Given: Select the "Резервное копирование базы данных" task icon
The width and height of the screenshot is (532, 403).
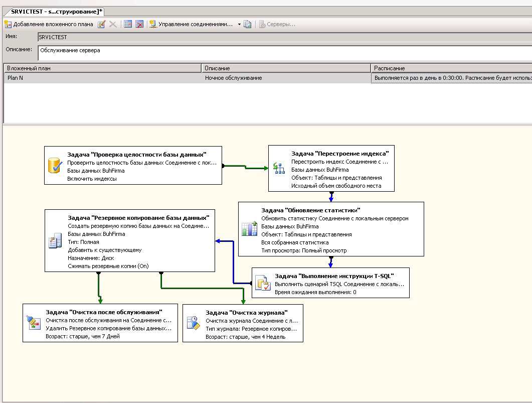Looking at the screenshot, I should tap(54, 241).
